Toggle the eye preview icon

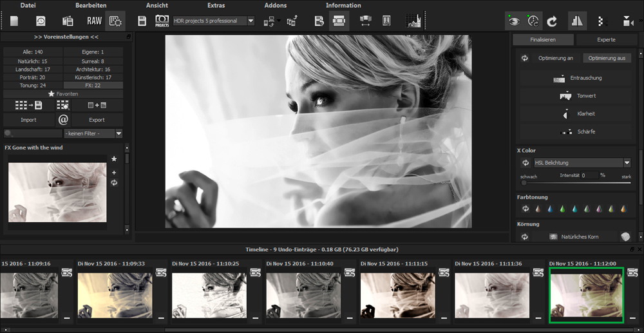[513, 21]
